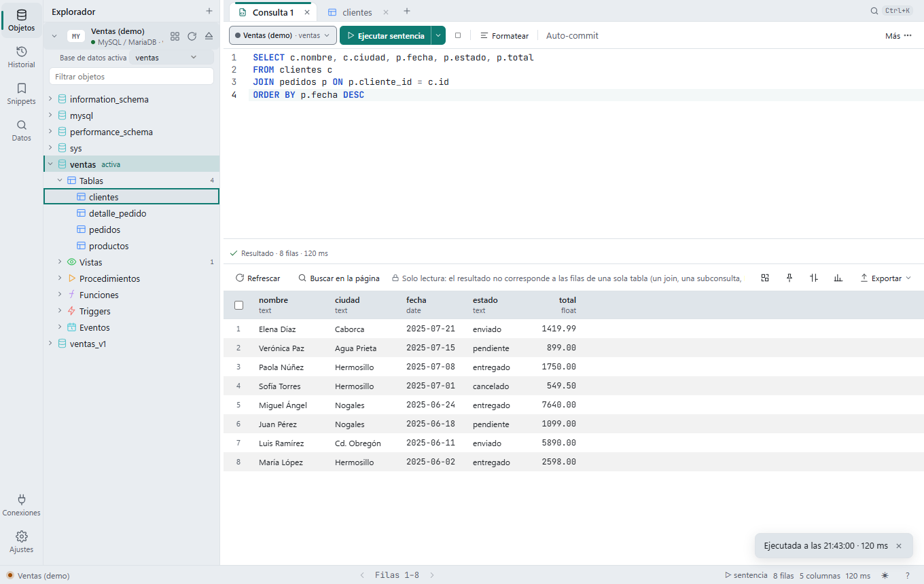Switch to the clientes tab

click(357, 12)
